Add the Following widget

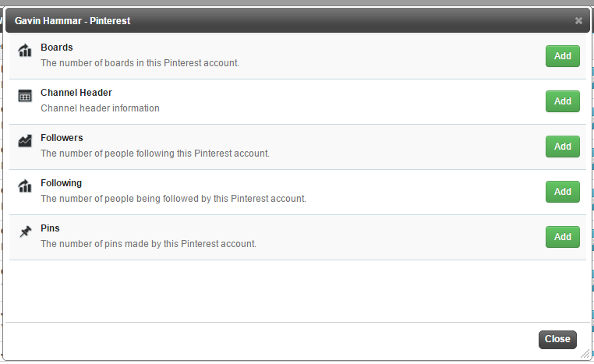coord(563,192)
